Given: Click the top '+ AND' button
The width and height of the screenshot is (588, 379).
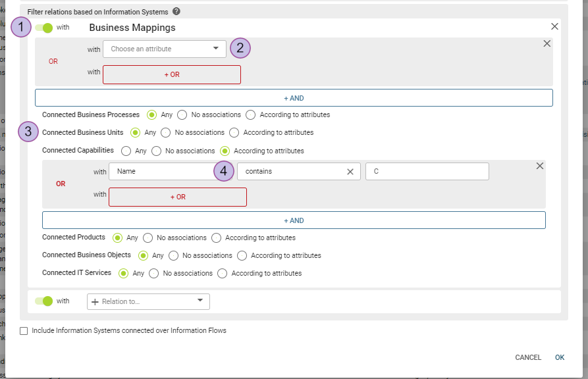Looking at the screenshot, I should pyautogui.click(x=294, y=98).
